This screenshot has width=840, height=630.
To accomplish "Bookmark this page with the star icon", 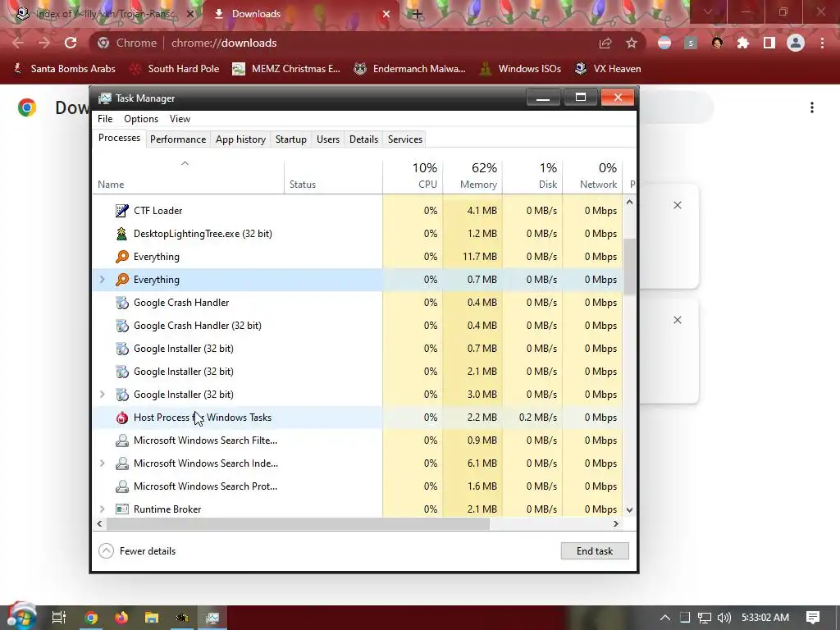I will [632, 43].
